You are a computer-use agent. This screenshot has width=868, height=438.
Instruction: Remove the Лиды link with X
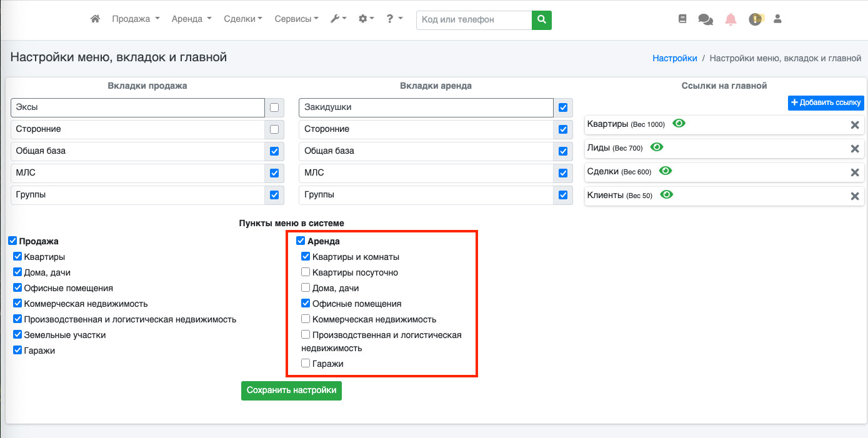[x=855, y=149]
